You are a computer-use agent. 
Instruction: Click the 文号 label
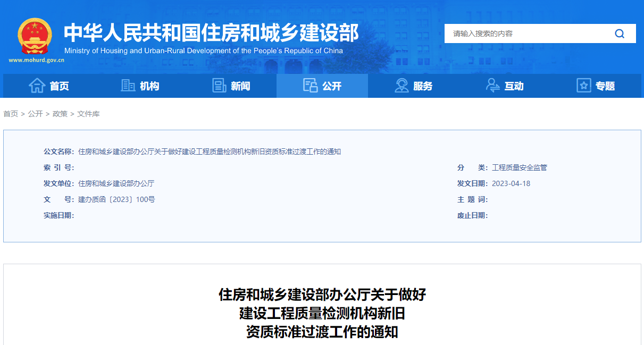(x=58, y=199)
